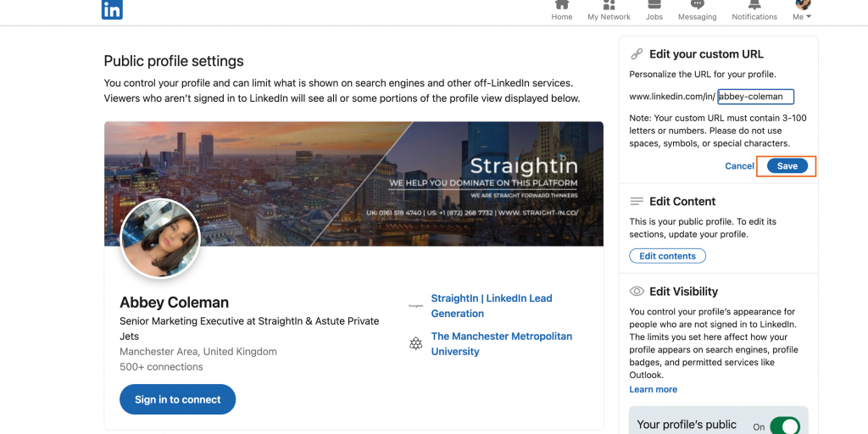
Task: Expand the Me account dropdown
Action: [x=802, y=11]
